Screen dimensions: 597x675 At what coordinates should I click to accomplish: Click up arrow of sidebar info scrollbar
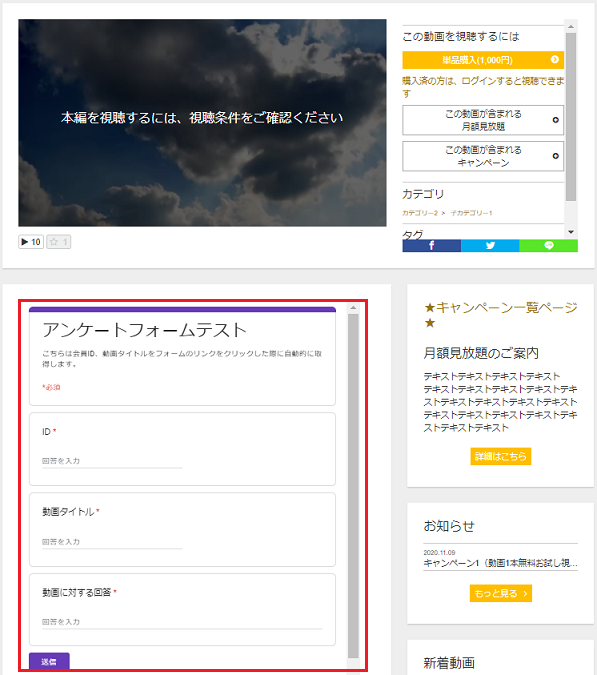[x=571, y=27]
